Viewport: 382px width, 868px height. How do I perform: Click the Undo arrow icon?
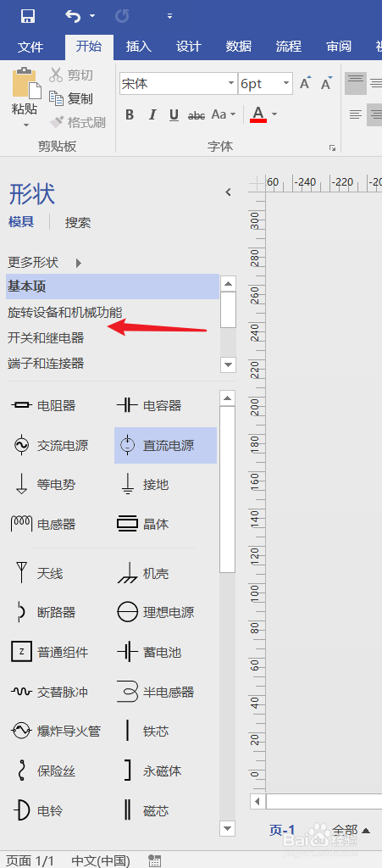(x=73, y=15)
